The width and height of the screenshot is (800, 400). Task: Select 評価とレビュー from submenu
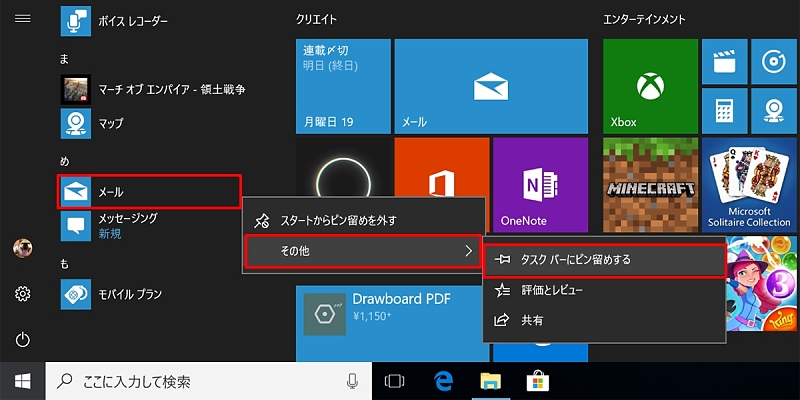[605, 291]
